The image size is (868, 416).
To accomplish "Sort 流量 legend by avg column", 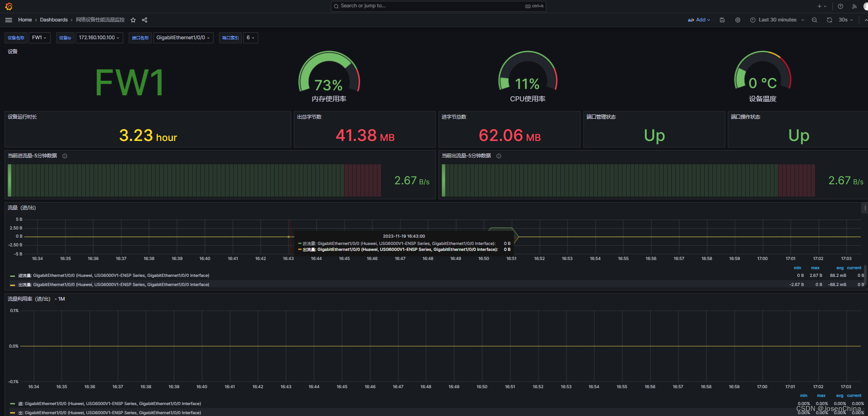I will coord(840,268).
